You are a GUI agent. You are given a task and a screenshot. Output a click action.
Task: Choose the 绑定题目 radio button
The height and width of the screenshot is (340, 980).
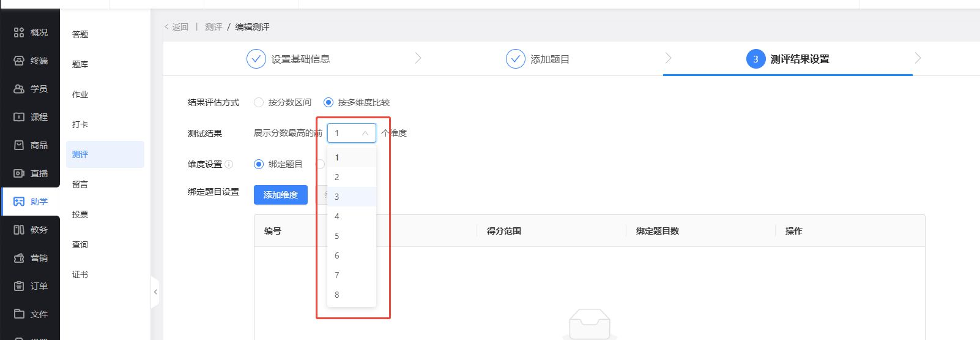click(259, 164)
